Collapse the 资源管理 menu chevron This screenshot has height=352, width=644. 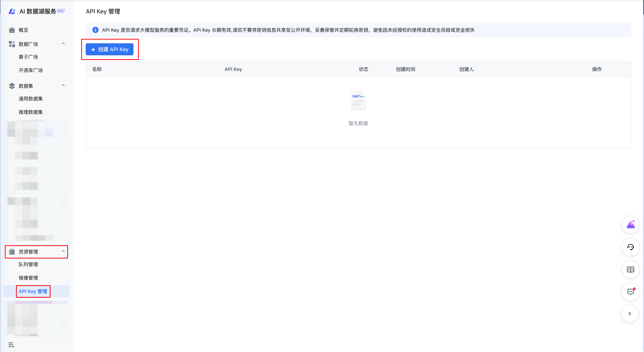[63, 251]
